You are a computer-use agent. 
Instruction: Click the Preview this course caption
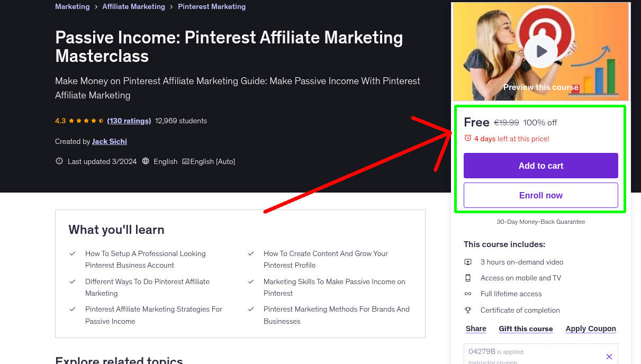click(541, 87)
